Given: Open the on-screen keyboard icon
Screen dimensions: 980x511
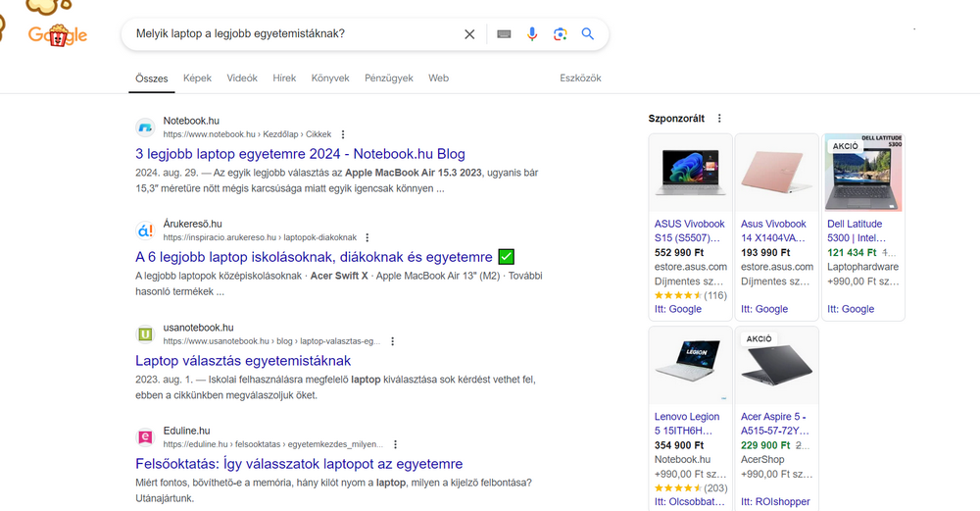Looking at the screenshot, I should [504, 34].
